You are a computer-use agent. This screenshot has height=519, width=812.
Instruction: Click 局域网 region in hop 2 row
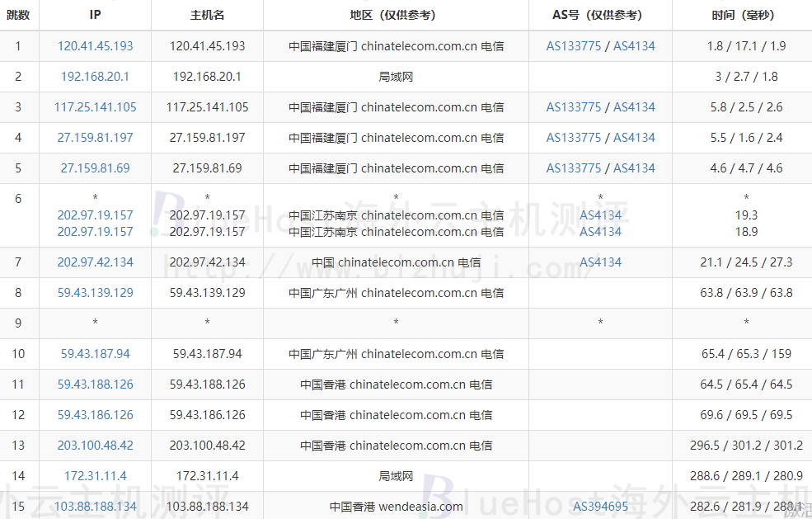[396, 77]
